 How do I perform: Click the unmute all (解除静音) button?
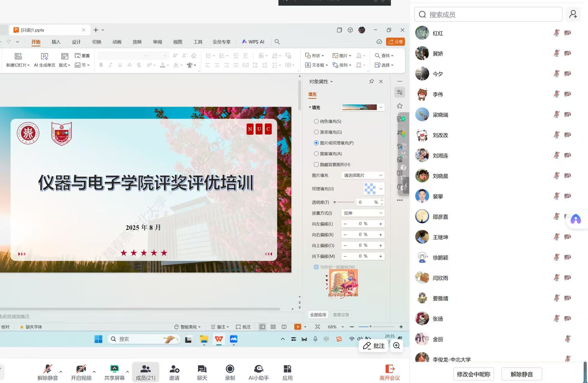point(522,374)
